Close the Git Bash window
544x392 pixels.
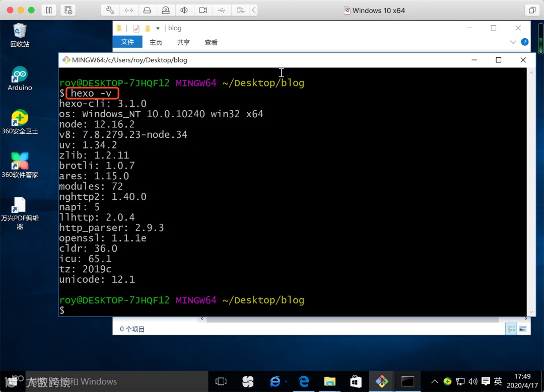(523, 60)
